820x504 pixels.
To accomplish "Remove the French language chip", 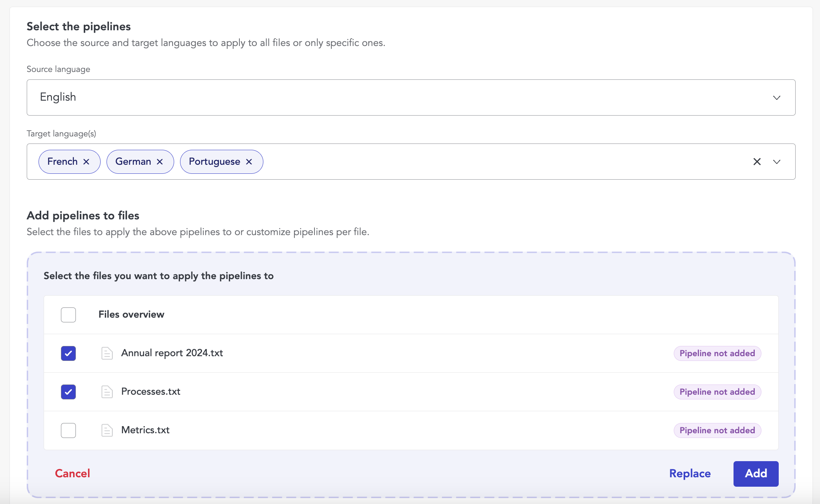I will (x=86, y=162).
